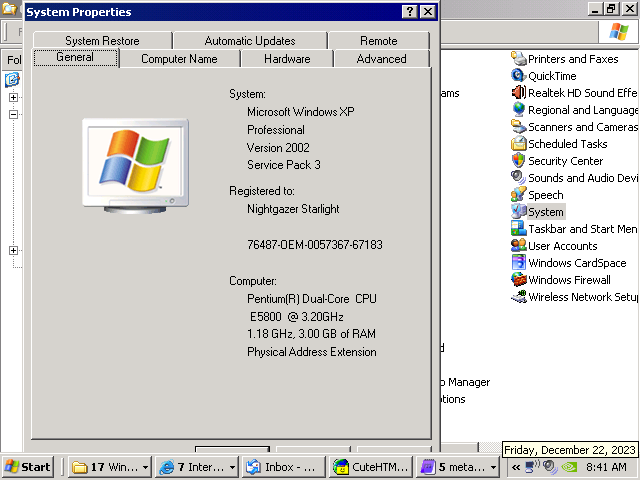Open the Realtek HD Sound Effect icon
Viewport: 640px width, 480px height.
pos(519,93)
